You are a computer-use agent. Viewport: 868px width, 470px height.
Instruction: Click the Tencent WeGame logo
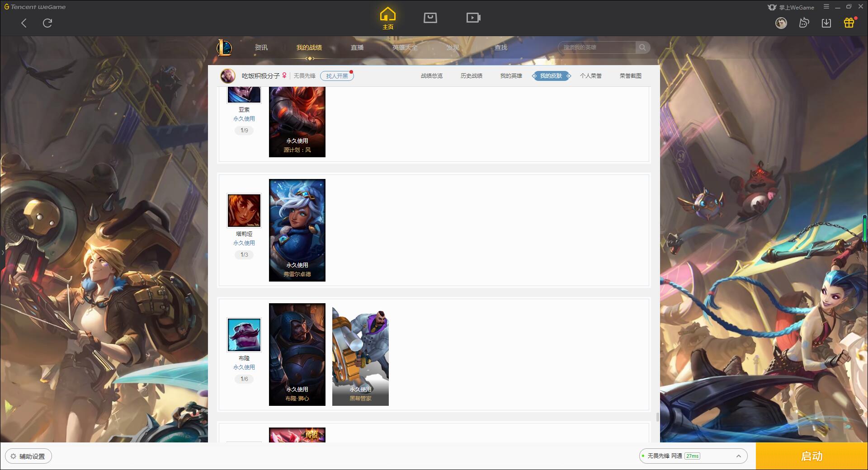point(35,7)
